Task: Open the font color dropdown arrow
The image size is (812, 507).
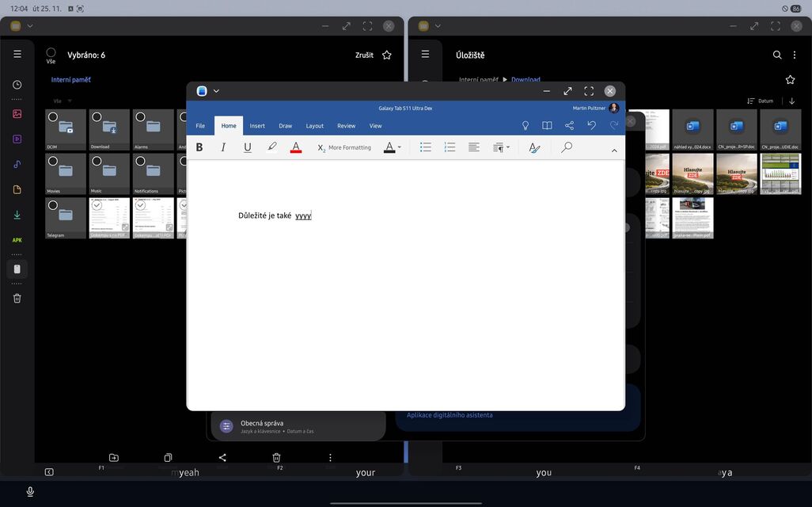Action: 399,147
